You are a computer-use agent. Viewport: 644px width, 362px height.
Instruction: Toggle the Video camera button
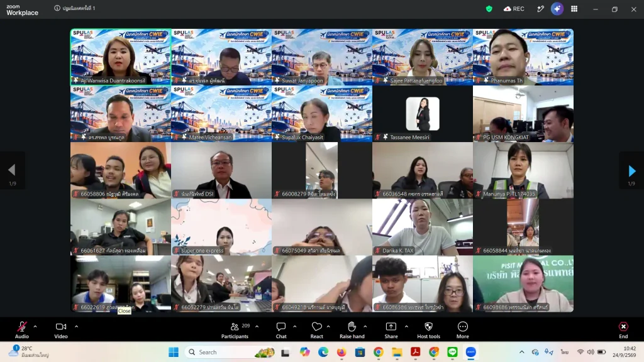(61, 329)
